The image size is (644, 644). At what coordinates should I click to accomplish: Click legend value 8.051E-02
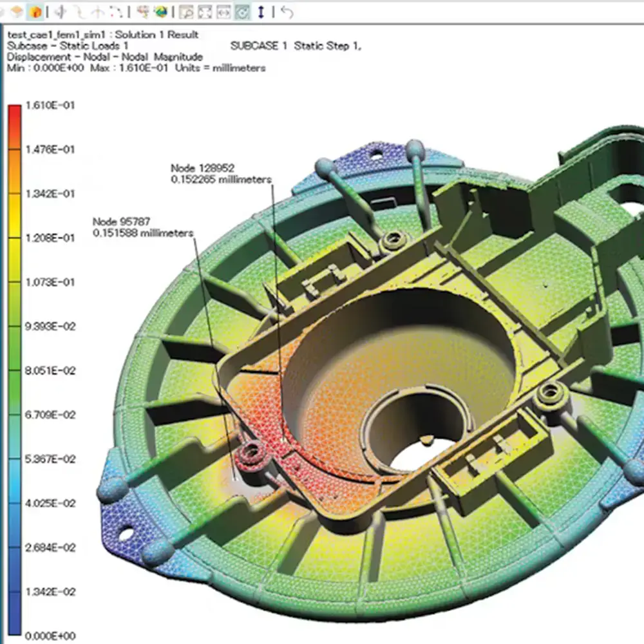(x=50, y=371)
